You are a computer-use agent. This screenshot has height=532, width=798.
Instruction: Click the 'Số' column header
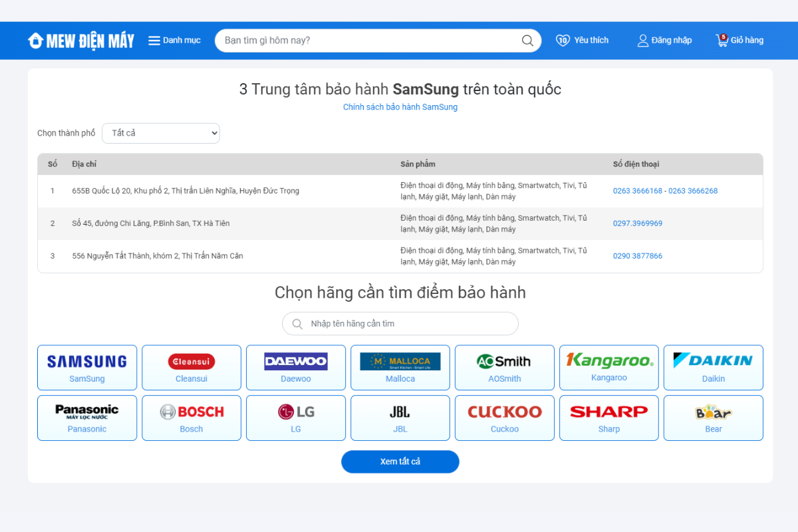coord(53,164)
